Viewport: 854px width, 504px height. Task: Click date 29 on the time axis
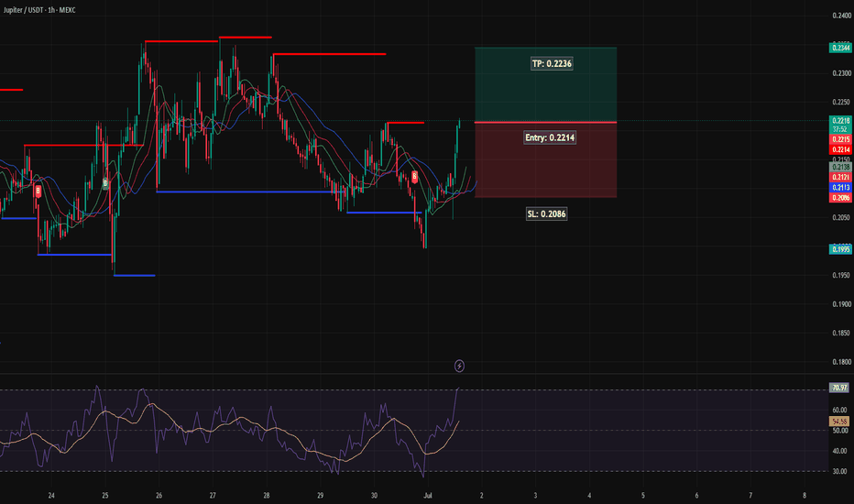[x=321, y=495]
